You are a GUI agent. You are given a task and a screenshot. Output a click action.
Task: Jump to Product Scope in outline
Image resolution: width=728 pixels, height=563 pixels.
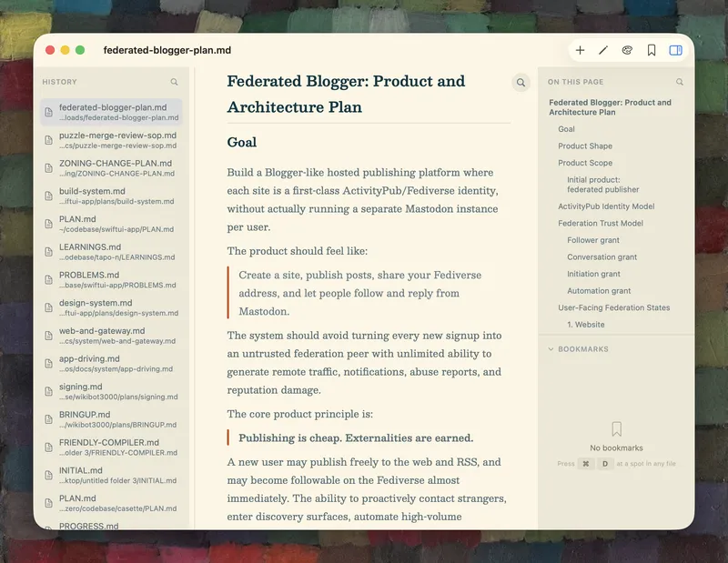(585, 163)
